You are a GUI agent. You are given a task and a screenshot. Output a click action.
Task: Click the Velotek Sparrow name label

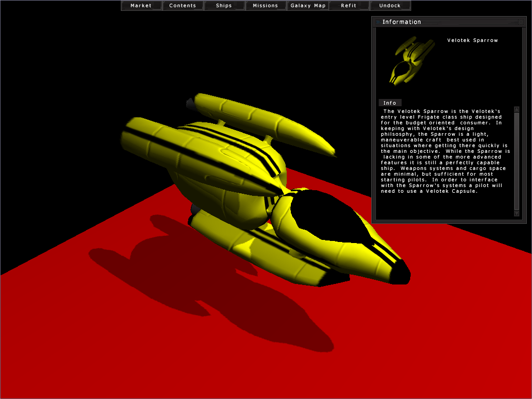tap(472, 40)
